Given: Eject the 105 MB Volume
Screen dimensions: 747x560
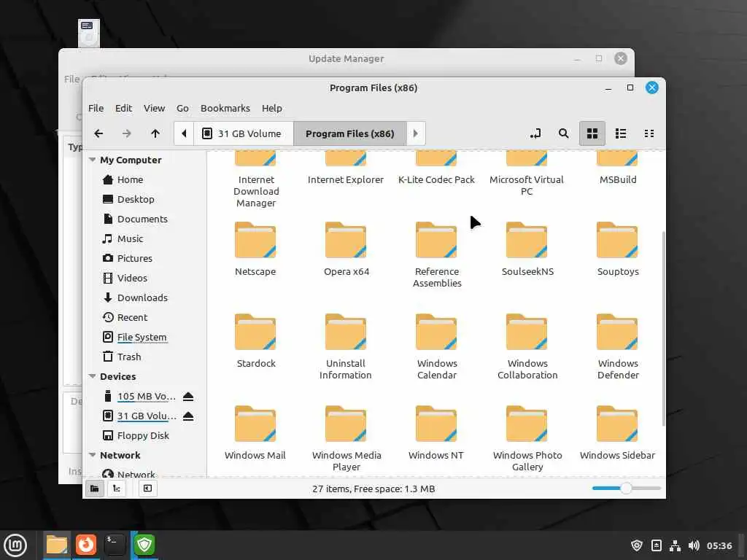Looking at the screenshot, I should coord(188,396).
